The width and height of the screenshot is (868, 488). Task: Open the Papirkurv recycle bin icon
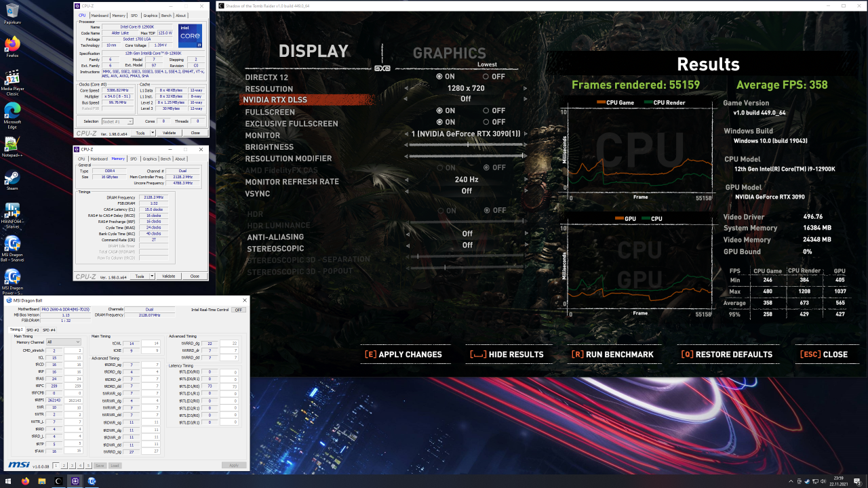12,12
